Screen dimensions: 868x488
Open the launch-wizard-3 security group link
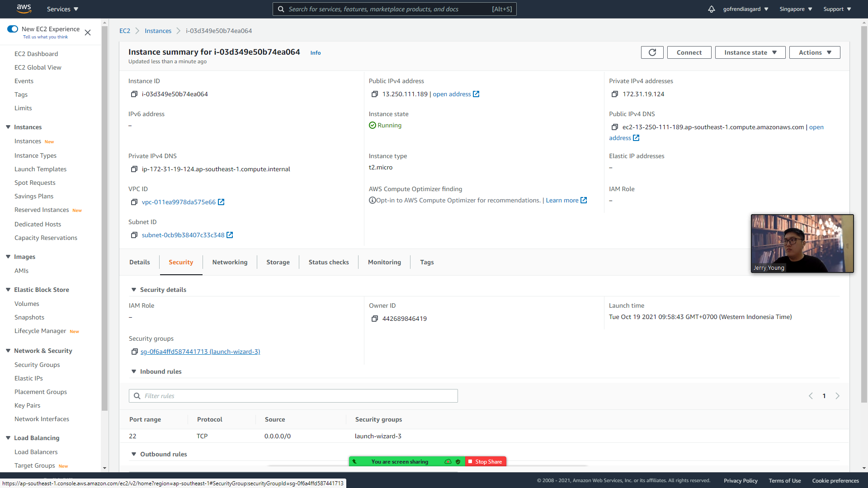[200, 352]
